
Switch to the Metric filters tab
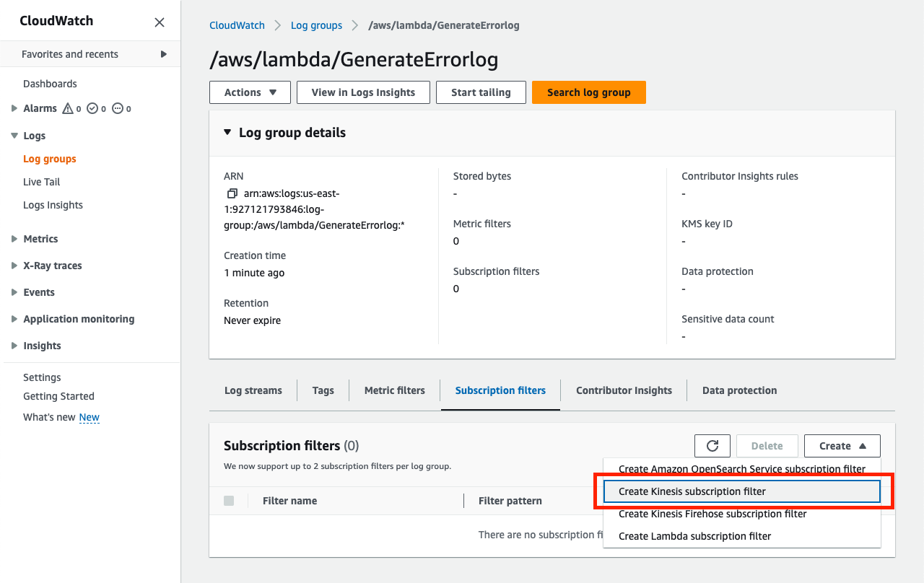(x=395, y=390)
